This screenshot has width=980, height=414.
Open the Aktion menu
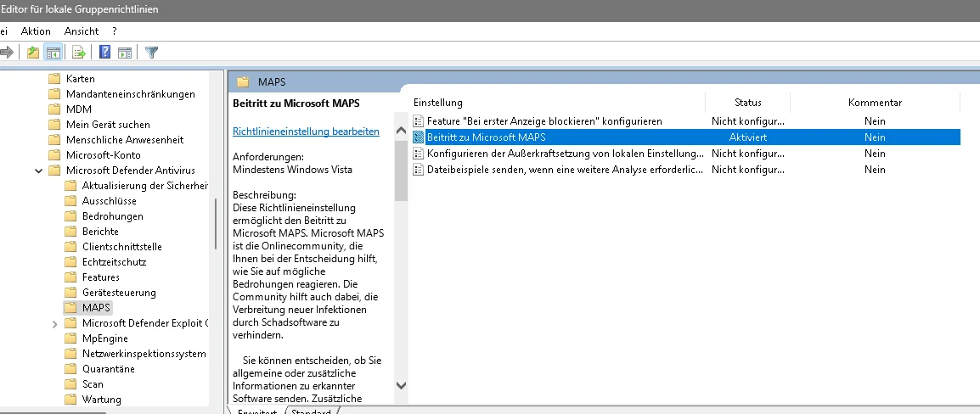tap(36, 31)
